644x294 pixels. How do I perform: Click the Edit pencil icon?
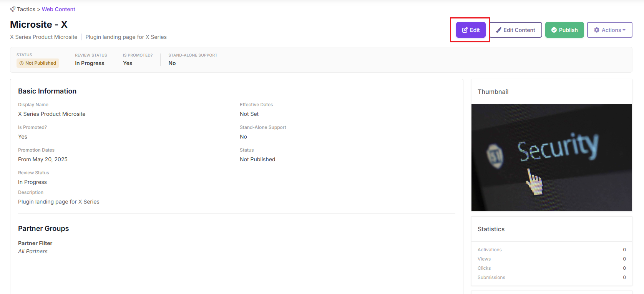coord(465,30)
